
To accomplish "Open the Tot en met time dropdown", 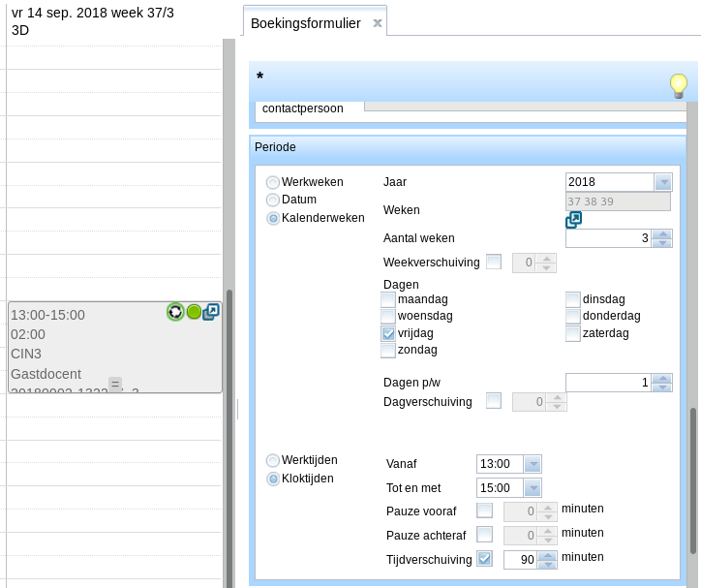I will click(x=533, y=488).
